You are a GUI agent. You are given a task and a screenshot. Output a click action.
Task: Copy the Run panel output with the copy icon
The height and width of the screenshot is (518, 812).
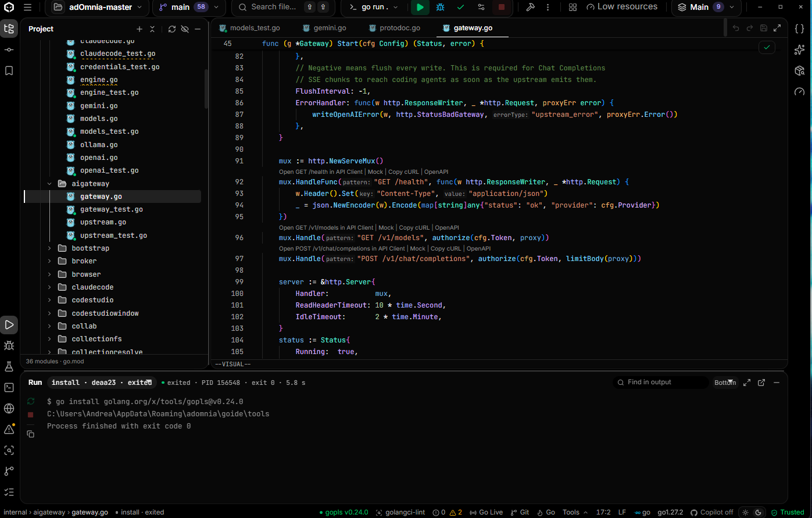(x=31, y=434)
